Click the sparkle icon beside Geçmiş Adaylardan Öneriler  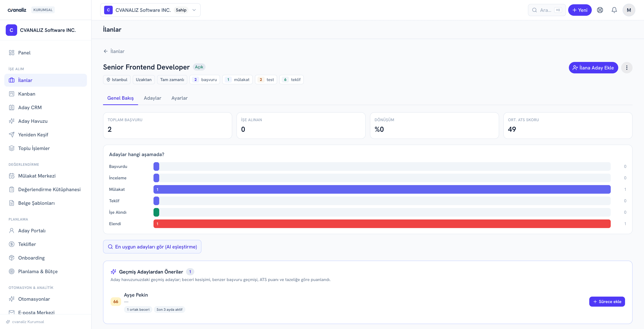click(113, 272)
